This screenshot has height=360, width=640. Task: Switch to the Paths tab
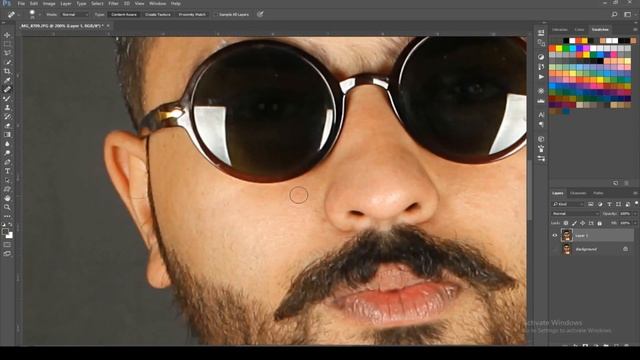pyautogui.click(x=598, y=193)
